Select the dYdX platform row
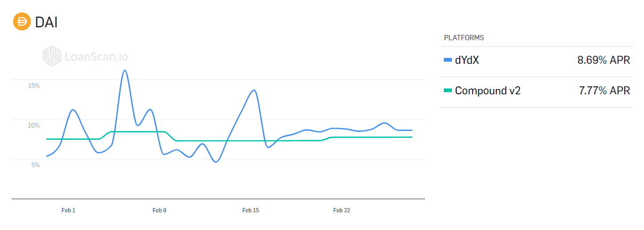 536,61
